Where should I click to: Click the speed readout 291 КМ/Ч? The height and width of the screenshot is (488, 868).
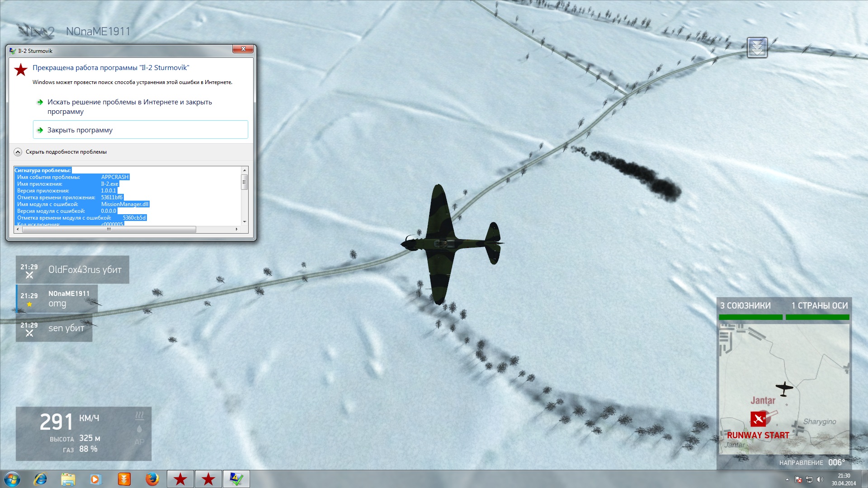click(69, 422)
